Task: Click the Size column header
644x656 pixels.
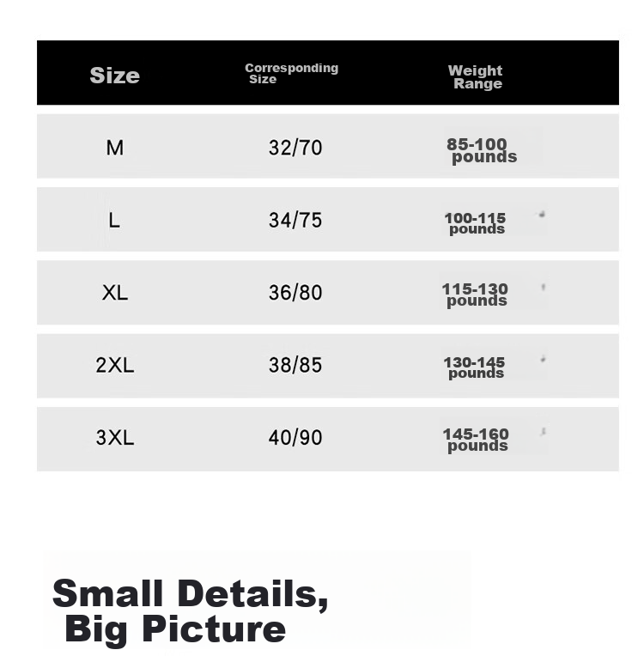Action: [x=115, y=76]
